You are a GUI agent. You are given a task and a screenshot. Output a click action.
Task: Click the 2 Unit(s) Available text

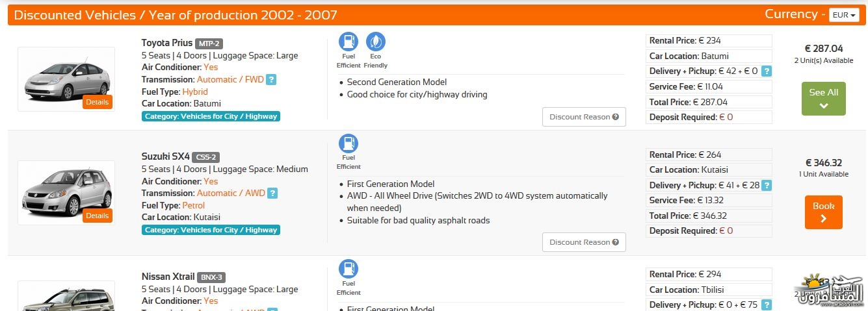click(823, 60)
